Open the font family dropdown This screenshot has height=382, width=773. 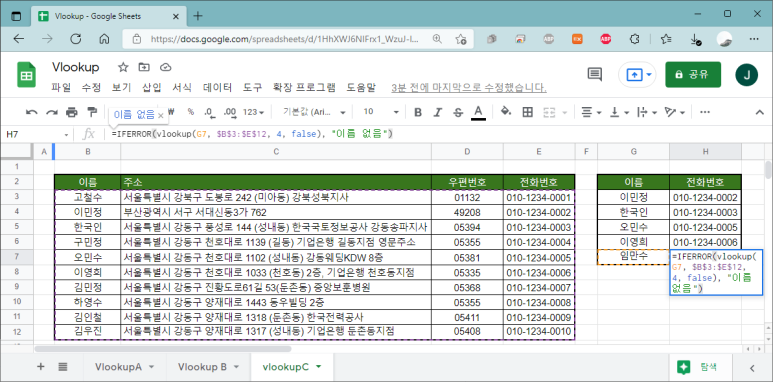point(314,112)
